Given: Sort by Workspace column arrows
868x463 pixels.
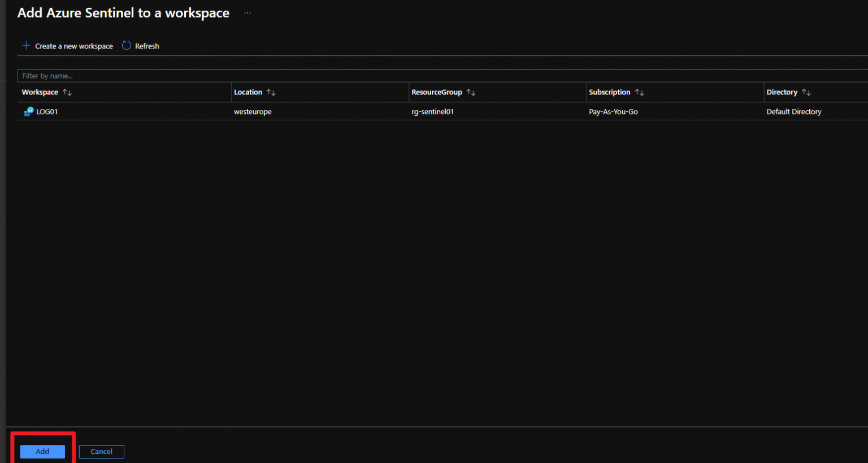Looking at the screenshot, I should (x=67, y=92).
